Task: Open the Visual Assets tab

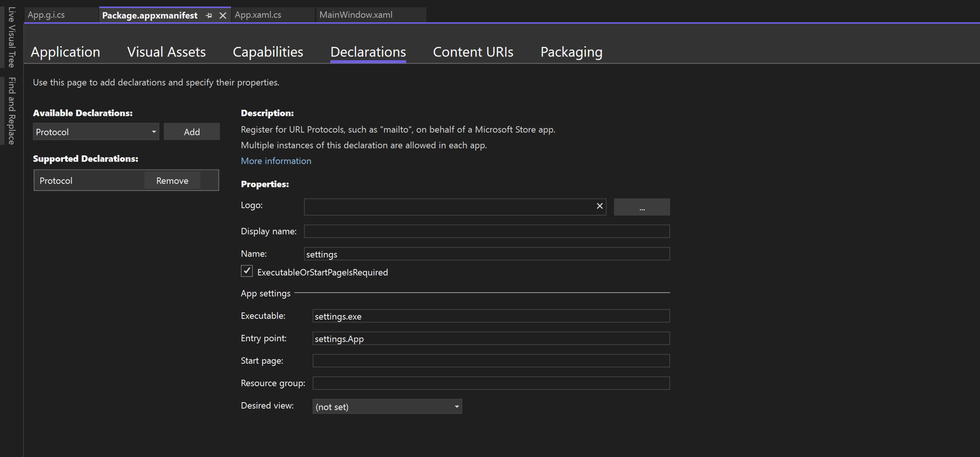Action: (x=166, y=52)
